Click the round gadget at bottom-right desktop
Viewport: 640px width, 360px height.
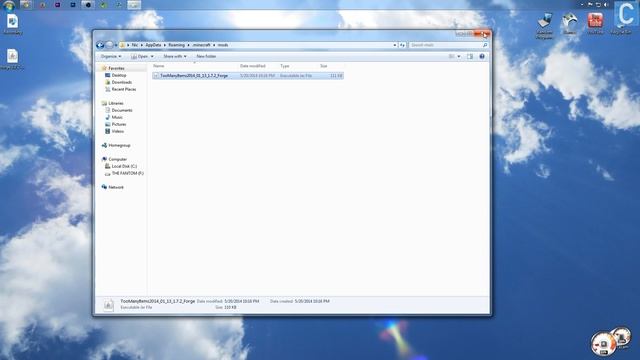pyautogui.click(x=603, y=343)
